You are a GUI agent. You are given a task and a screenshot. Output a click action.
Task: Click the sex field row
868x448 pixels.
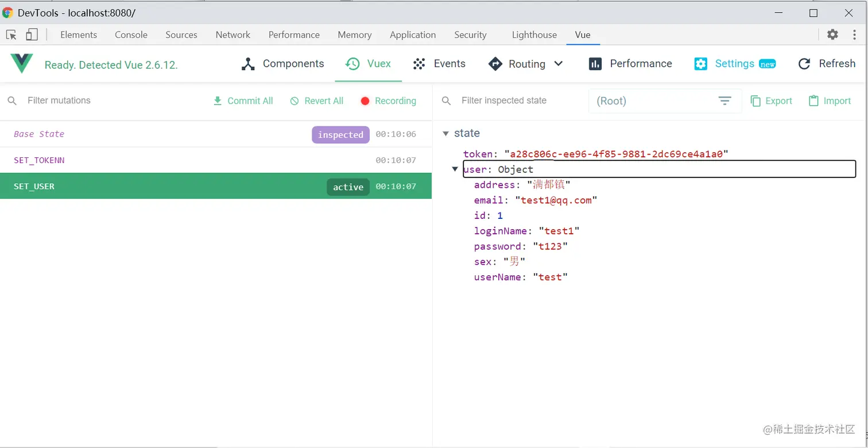coord(500,261)
